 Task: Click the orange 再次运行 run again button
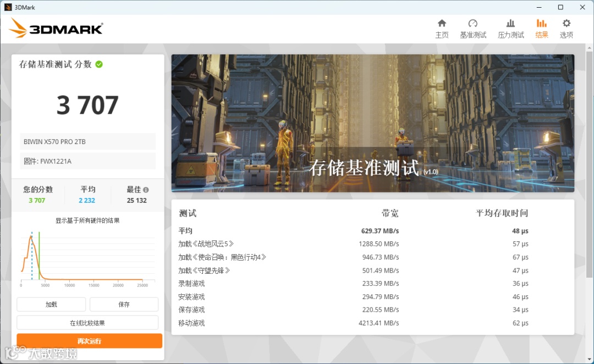[x=90, y=341]
